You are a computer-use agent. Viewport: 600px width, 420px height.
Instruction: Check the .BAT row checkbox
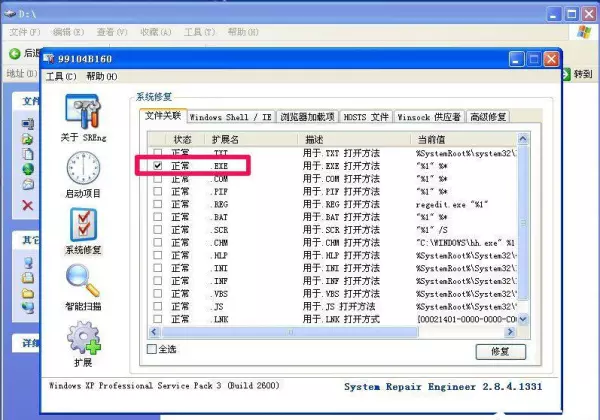(157, 217)
